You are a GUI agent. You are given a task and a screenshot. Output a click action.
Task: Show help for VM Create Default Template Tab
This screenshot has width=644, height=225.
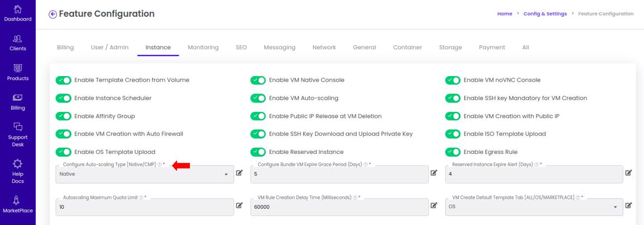pos(578,198)
